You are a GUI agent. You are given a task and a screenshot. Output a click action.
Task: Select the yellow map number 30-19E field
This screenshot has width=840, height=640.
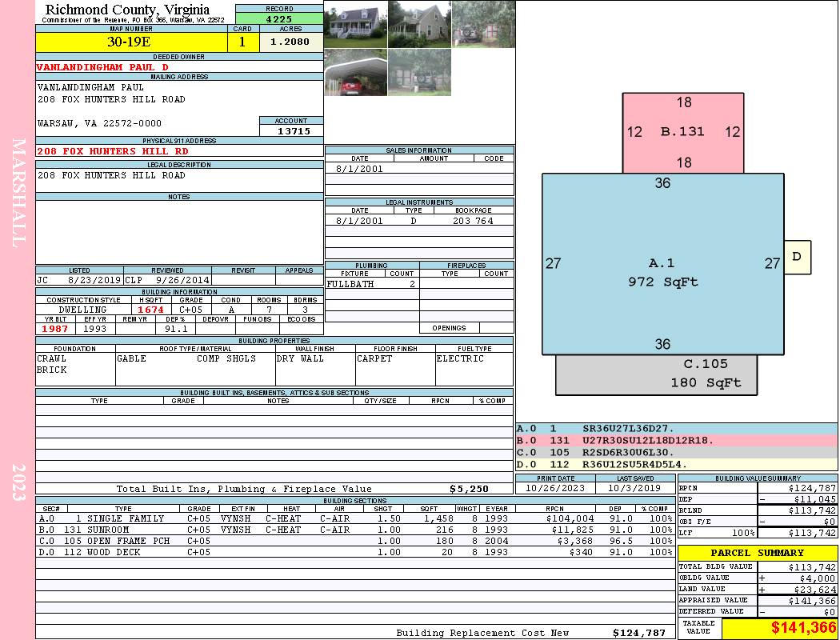pos(131,42)
